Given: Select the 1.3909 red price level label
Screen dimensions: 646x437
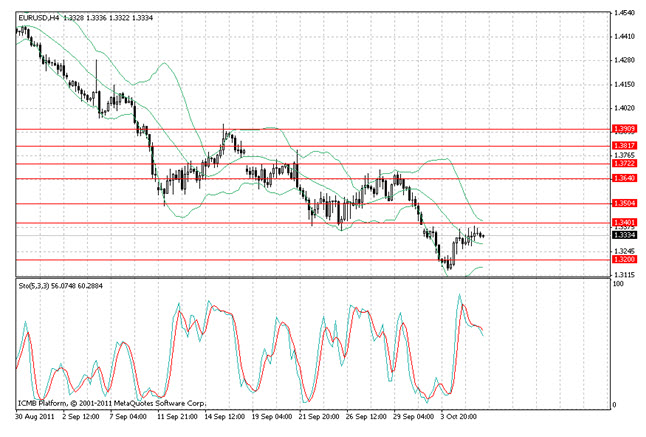Looking at the screenshot, I should (624, 129).
